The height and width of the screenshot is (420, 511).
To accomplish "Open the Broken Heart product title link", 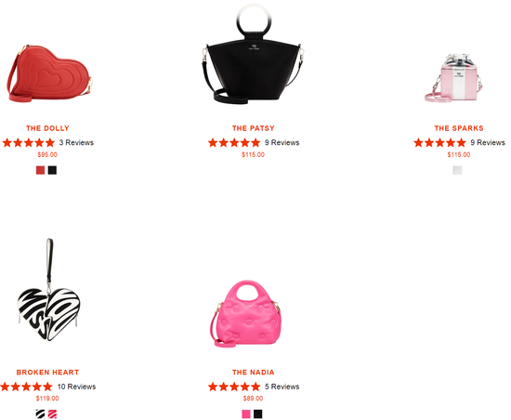I will pos(47,372).
